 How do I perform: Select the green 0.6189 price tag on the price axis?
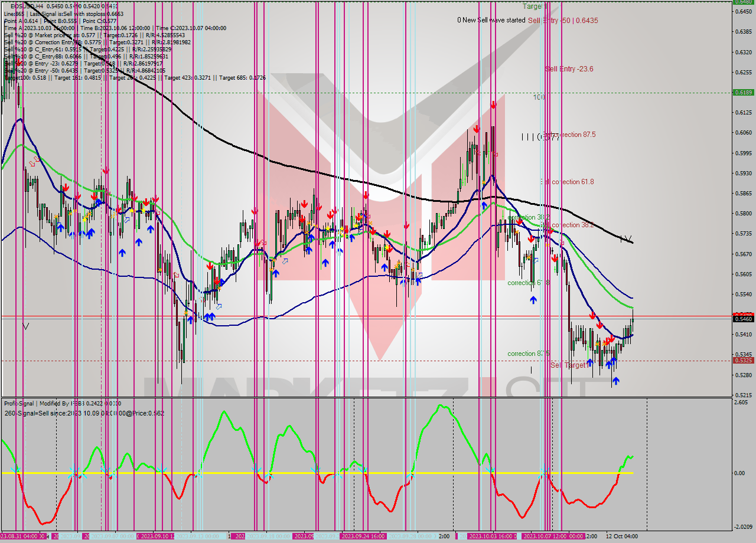pos(742,92)
